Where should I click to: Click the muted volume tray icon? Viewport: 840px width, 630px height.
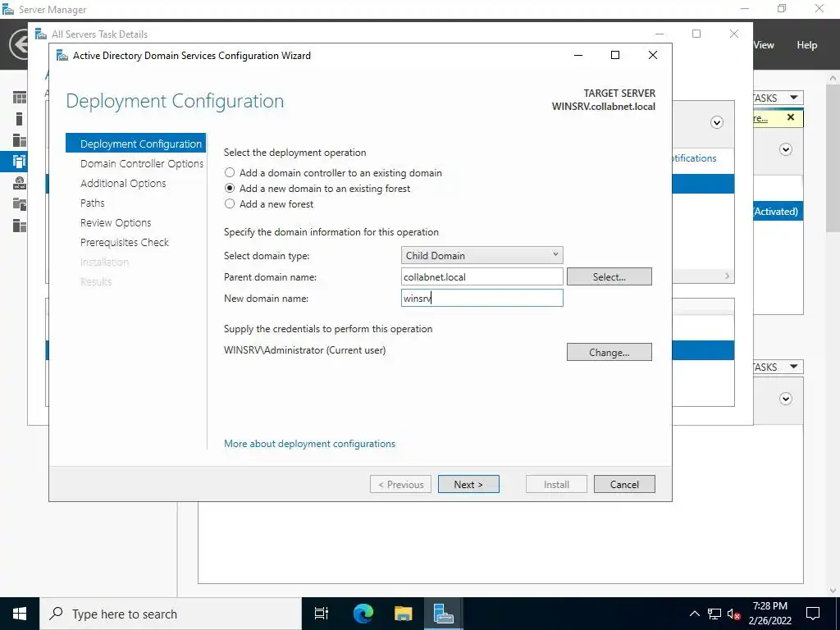pos(734,614)
